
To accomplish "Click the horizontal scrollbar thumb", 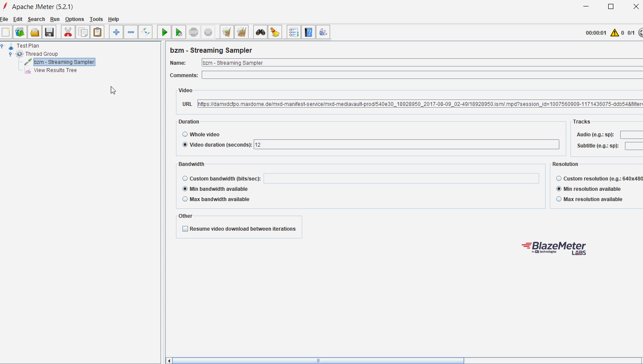I will [x=318, y=361].
